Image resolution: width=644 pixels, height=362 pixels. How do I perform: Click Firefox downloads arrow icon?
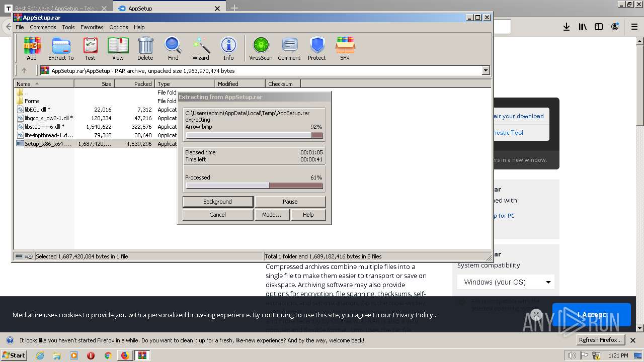tap(567, 27)
